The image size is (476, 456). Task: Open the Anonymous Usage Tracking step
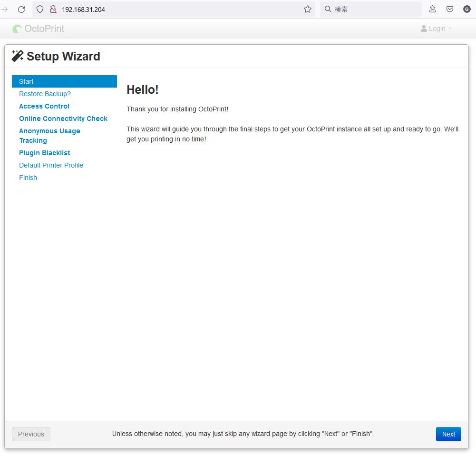pos(49,136)
